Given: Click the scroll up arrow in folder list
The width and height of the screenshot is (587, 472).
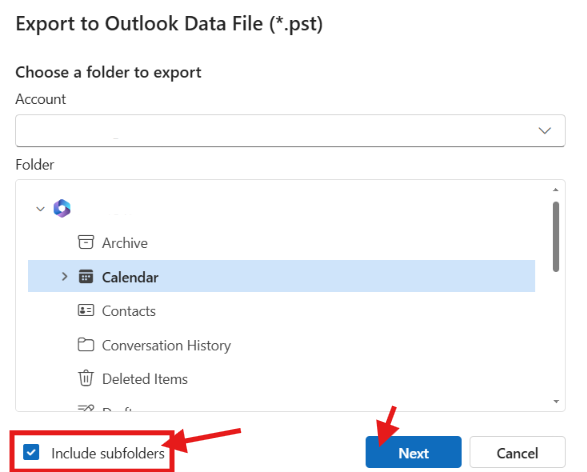Looking at the screenshot, I should [x=556, y=190].
